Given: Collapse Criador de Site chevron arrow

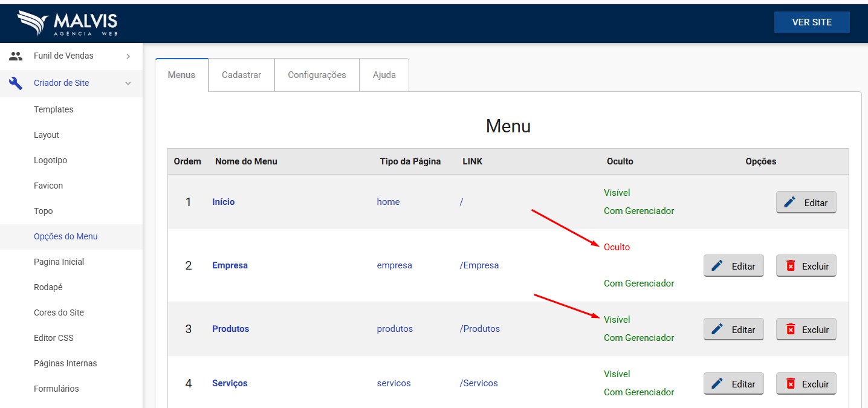Looking at the screenshot, I should click(x=128, y=83).
